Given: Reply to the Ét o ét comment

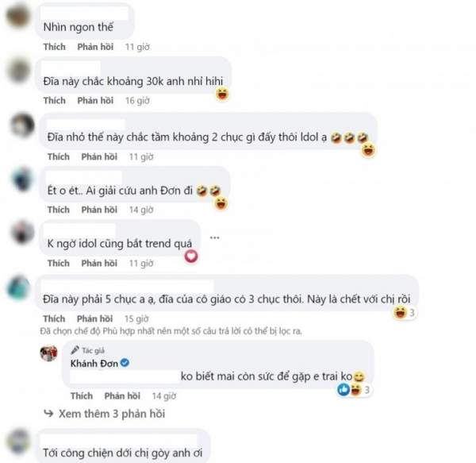Looking at the screenshot, I should pos(99,210).
